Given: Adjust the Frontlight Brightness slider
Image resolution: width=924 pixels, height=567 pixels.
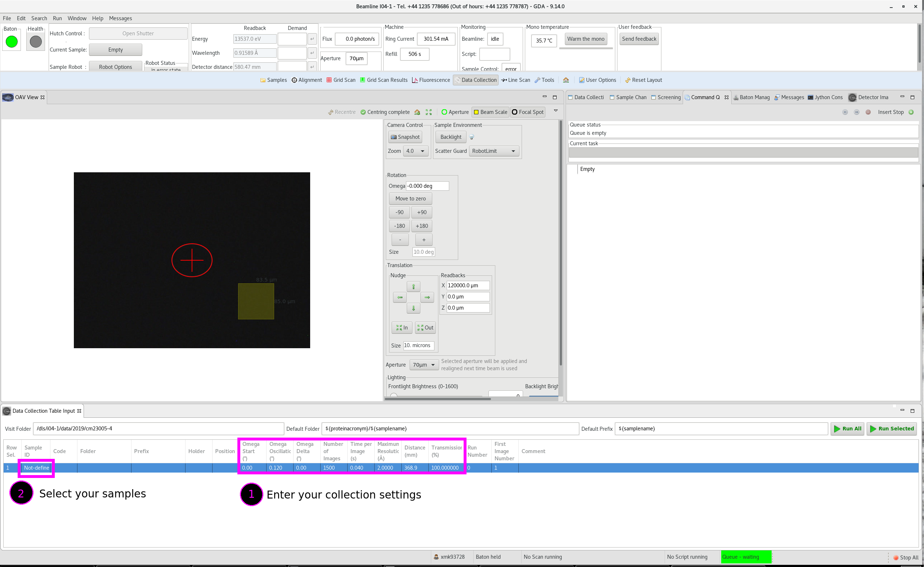Looking at the screenshot, I should coord(394,396).
